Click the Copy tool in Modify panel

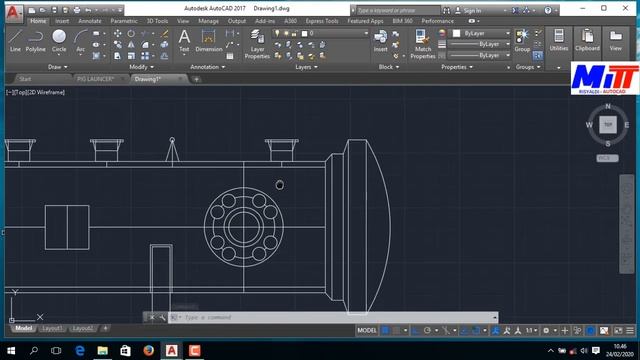pyautogui.click(x=118, y=44)
